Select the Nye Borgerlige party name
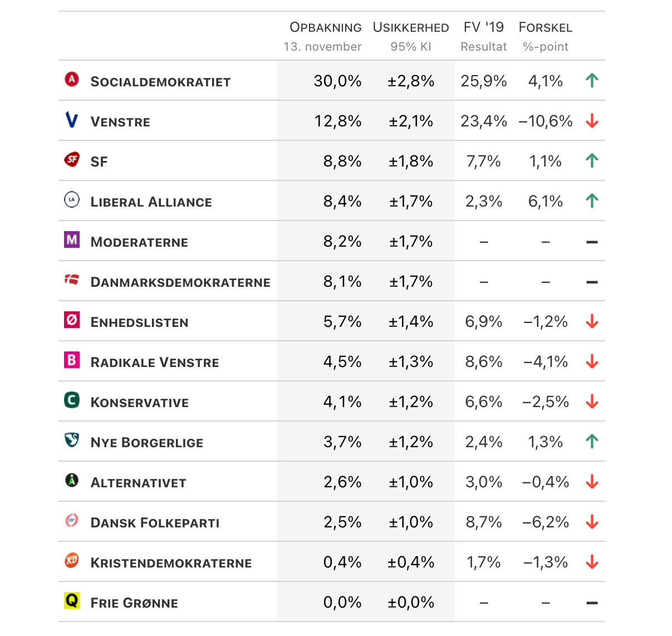Image resolution: width=672 pixels, height=636 pixels. [147, 443]
